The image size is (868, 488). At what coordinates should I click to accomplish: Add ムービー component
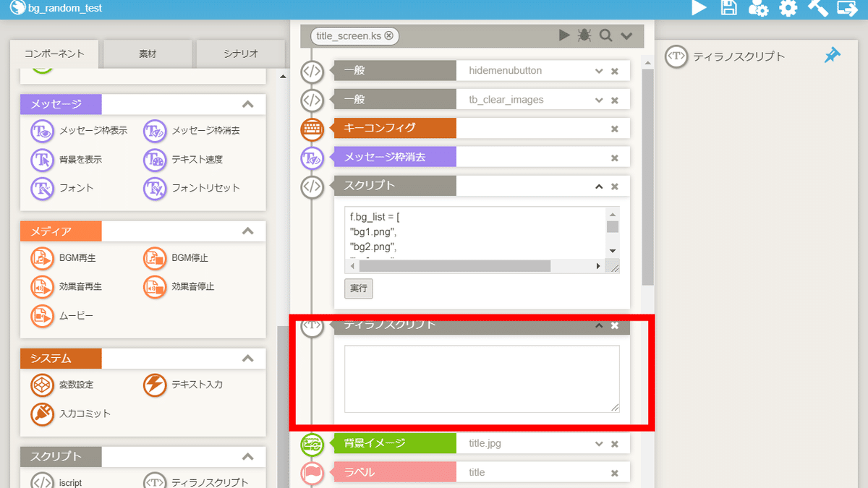tap(62, 316)
